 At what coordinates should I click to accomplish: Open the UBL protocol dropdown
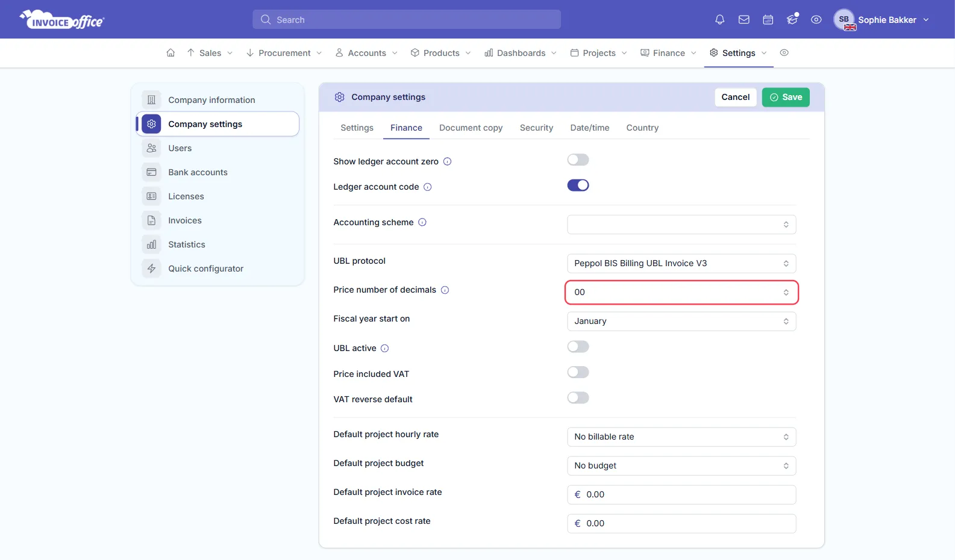pyautogui.click(x=681, y=263)
